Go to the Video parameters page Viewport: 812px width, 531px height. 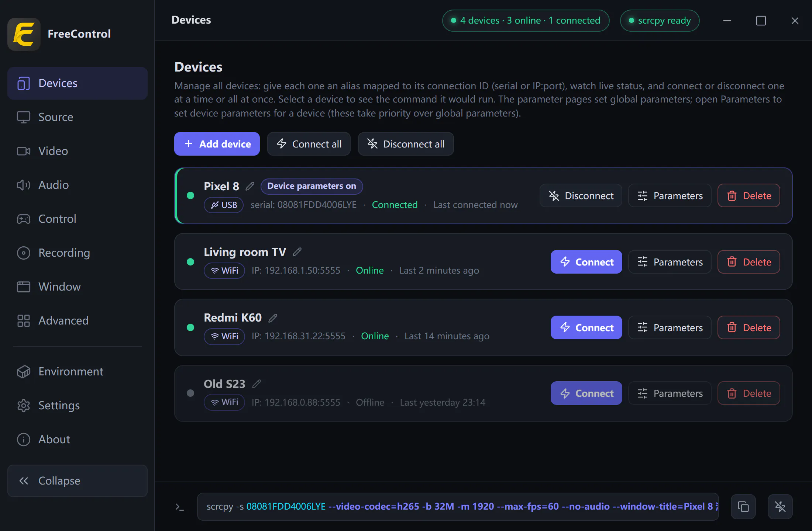click(x=78, y=151)
